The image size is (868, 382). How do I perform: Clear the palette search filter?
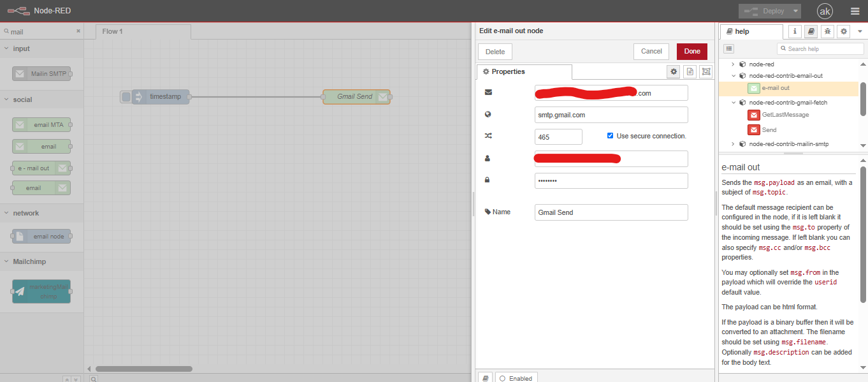point(78,31)
